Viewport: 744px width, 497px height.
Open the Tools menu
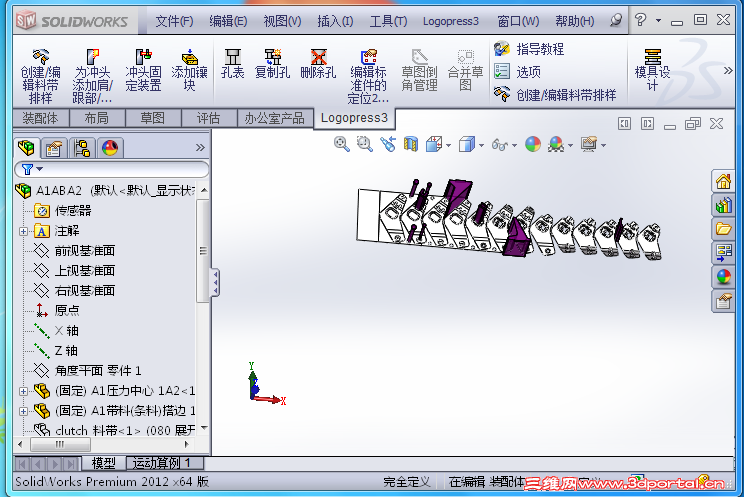tap(388, 21)
